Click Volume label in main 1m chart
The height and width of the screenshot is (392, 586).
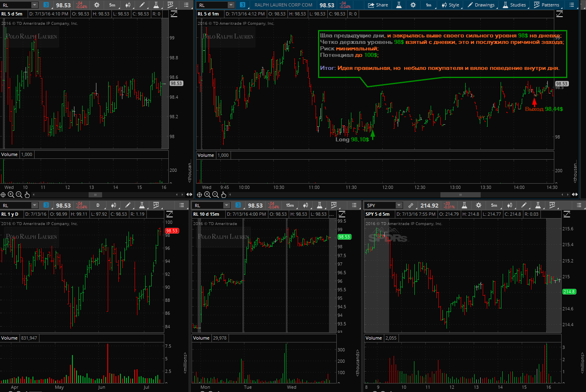point(206,155)
